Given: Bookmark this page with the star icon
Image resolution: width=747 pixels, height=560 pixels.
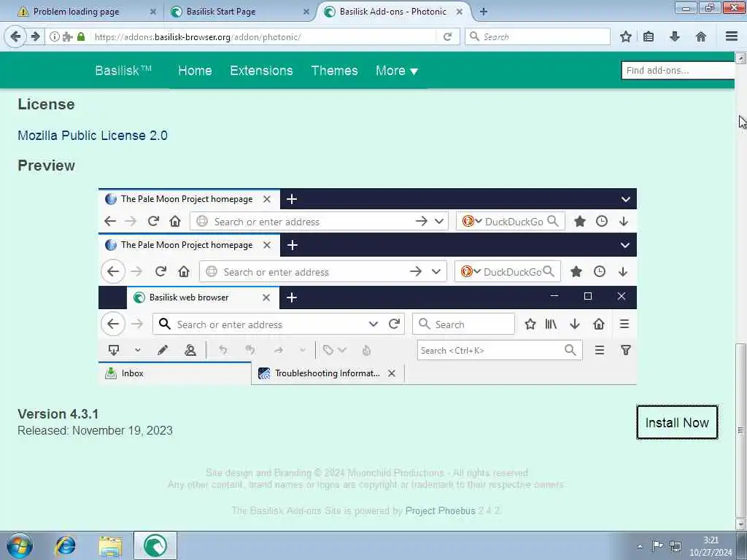Looking at the screenshot, I should [x=625, y=36].
